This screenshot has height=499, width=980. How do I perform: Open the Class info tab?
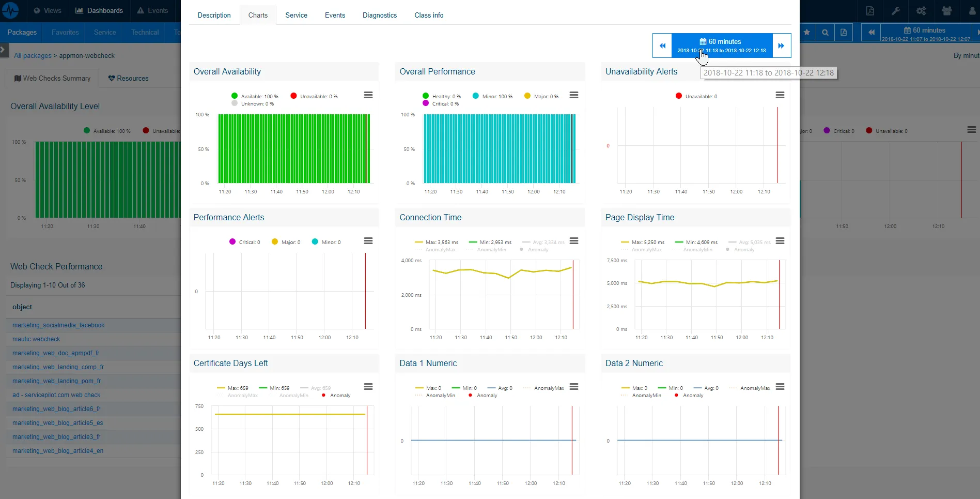(x=429, y=15)
